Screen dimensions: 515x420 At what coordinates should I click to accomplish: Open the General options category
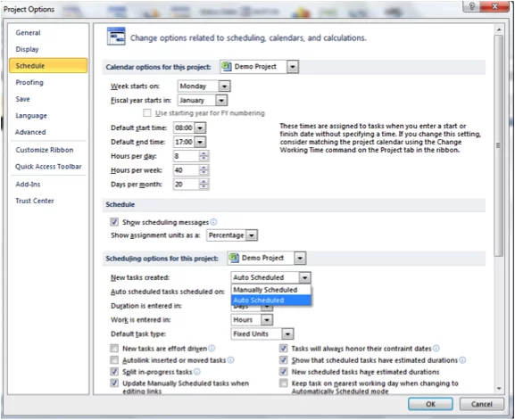(x=28, y=33)
